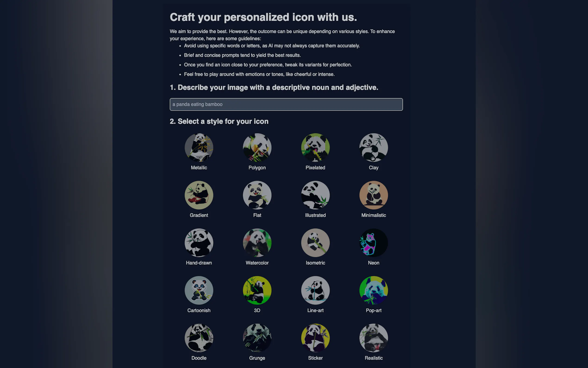Select the Metallic style panda icon
The image size is (588, 368).
[x=199, y=147]
